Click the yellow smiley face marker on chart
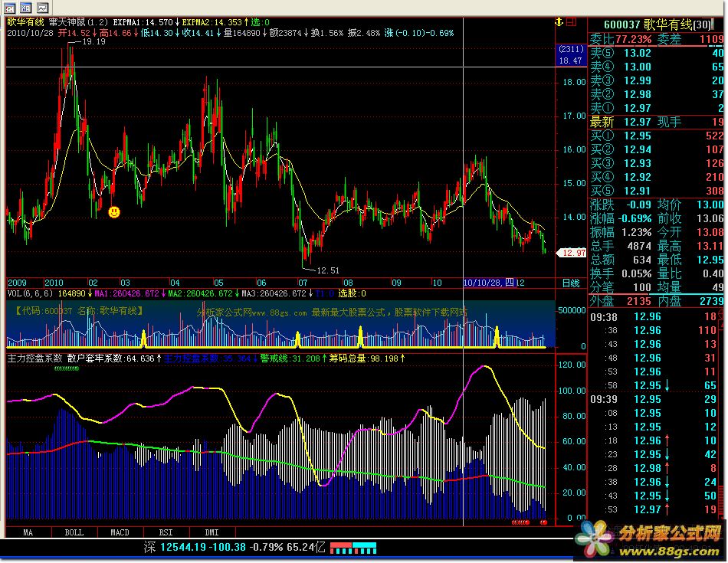This screenshot has height=563, width=728. pos(114,212)
